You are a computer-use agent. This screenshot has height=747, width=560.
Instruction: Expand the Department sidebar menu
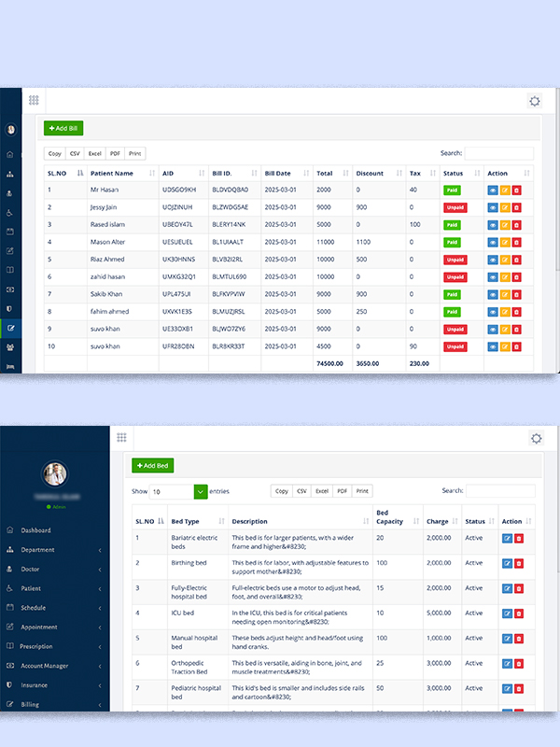[x=54, y=550]
